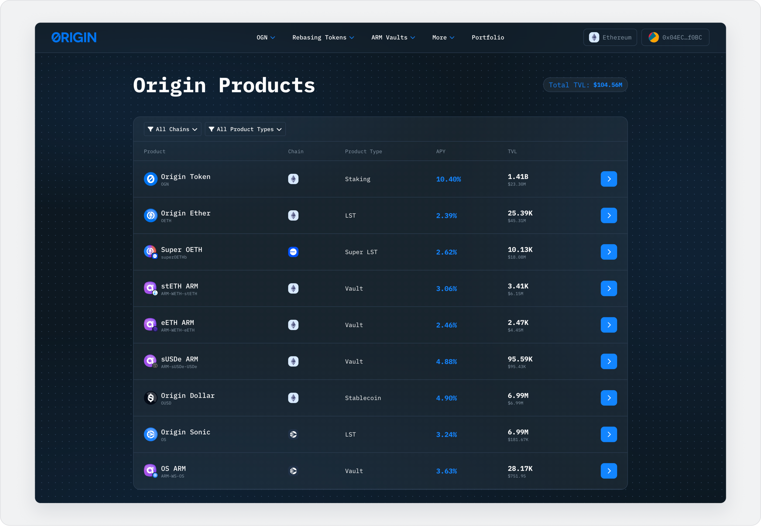Click Ethereum chain icon in Origin Ether row

click(293, 216)
